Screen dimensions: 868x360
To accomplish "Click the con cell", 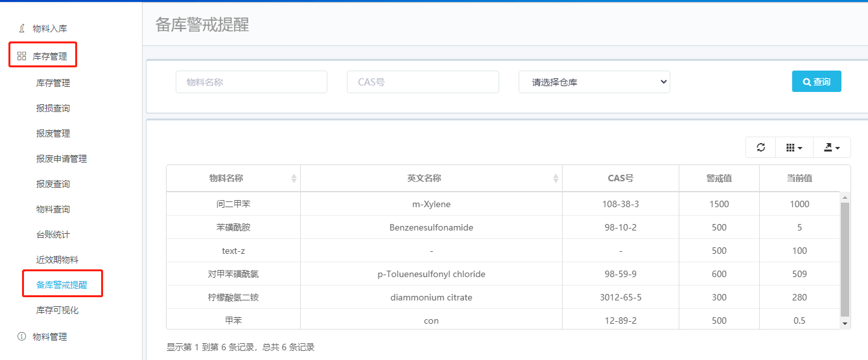I will click(x=431, y=321).
